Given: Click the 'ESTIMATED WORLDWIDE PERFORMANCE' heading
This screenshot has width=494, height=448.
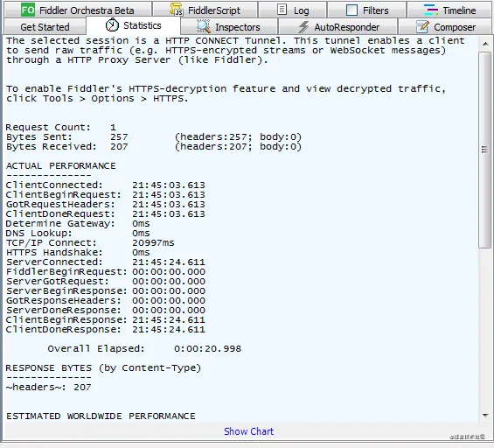Looking at the screenshot, I should [101, 416].
